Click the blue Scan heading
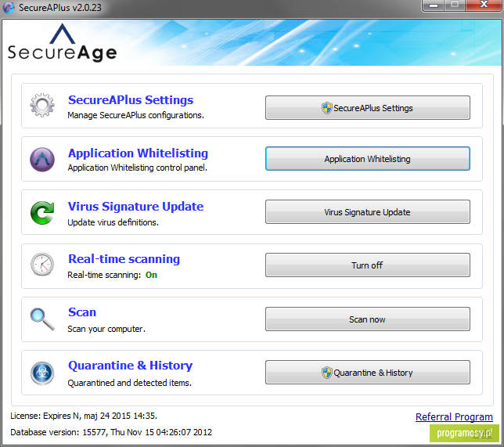The width and height of the screenshot is (504, 447). coord(82,312)
